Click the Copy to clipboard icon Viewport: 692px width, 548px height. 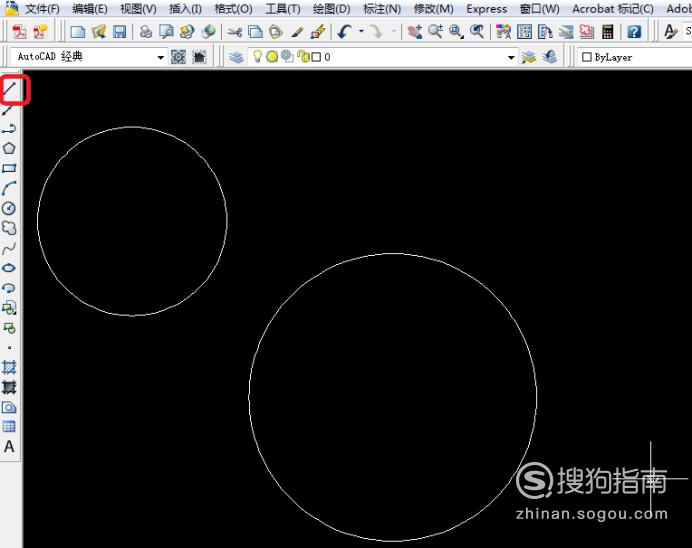pyautogui.click(x=255, y=32)
